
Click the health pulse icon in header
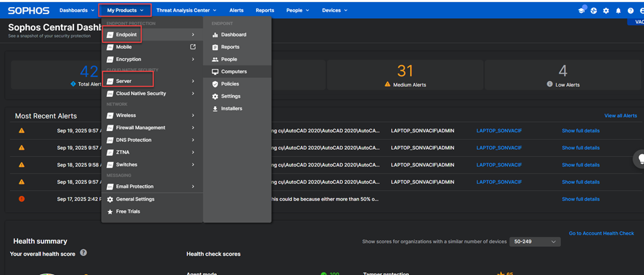click(594, 10)
